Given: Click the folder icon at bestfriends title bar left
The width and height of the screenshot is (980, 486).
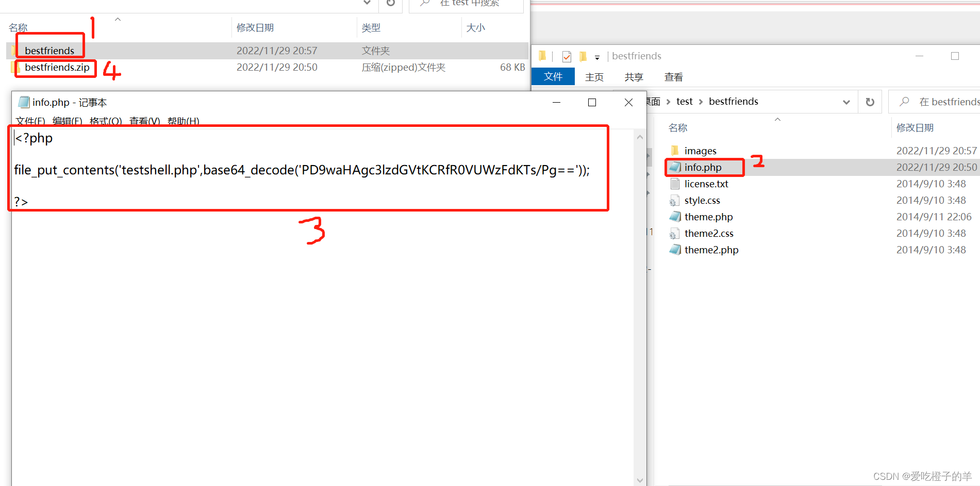Looking at the screenshot, I should [542, 56].
